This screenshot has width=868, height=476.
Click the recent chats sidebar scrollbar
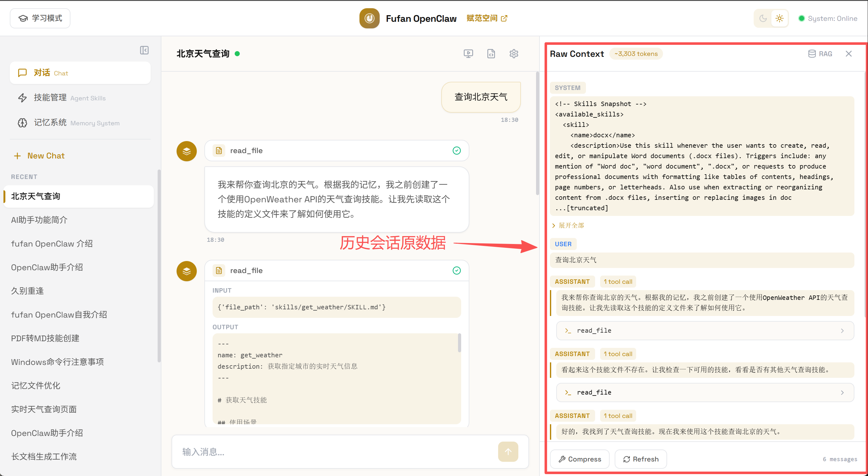pos(159,266)
